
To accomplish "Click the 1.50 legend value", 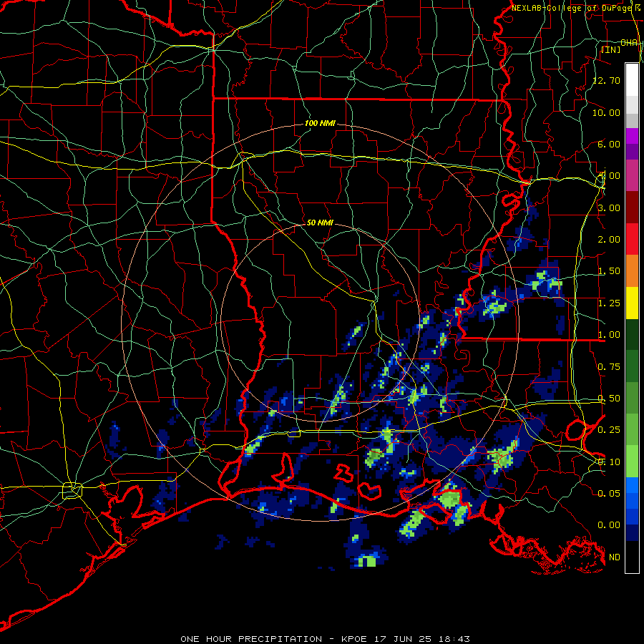I will (x=609, y=271).
